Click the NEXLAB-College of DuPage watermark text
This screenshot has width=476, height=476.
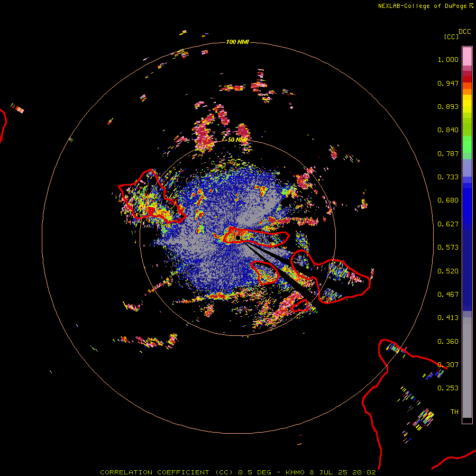click(x=425, y=6)
